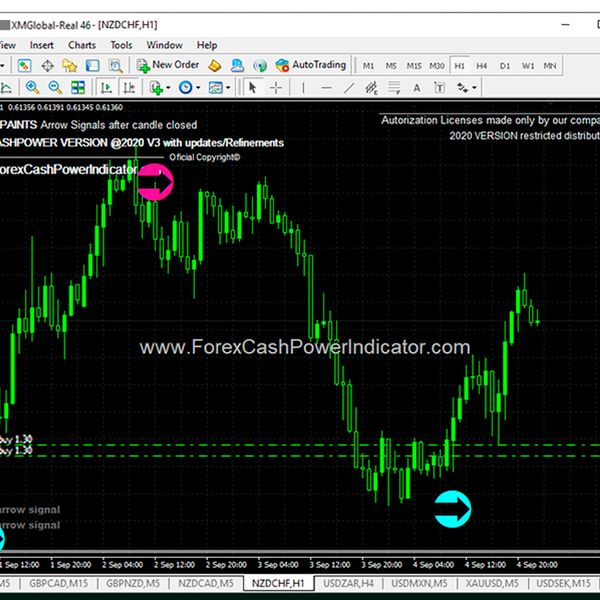Toggle Chart Shift icon

click(x=129, y=88)
